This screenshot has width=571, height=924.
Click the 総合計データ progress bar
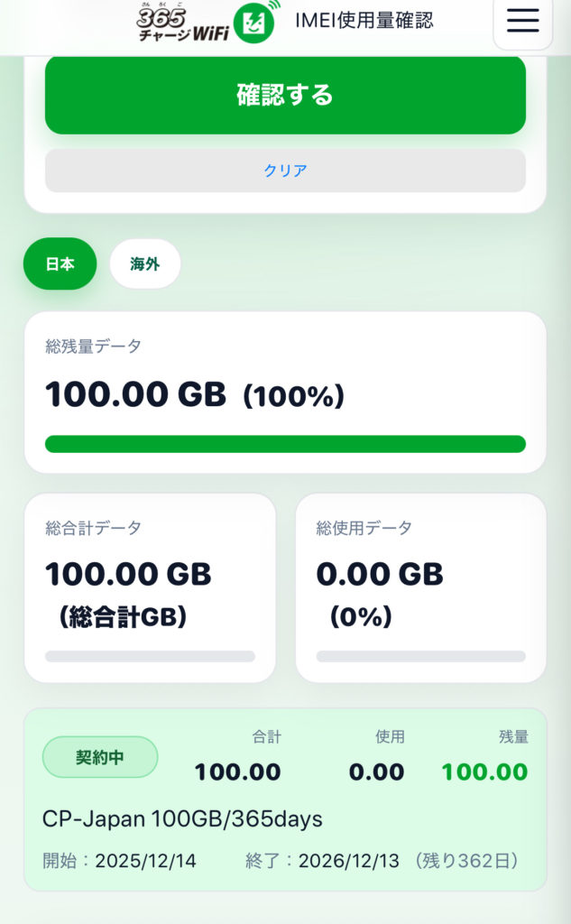(150, 656)
